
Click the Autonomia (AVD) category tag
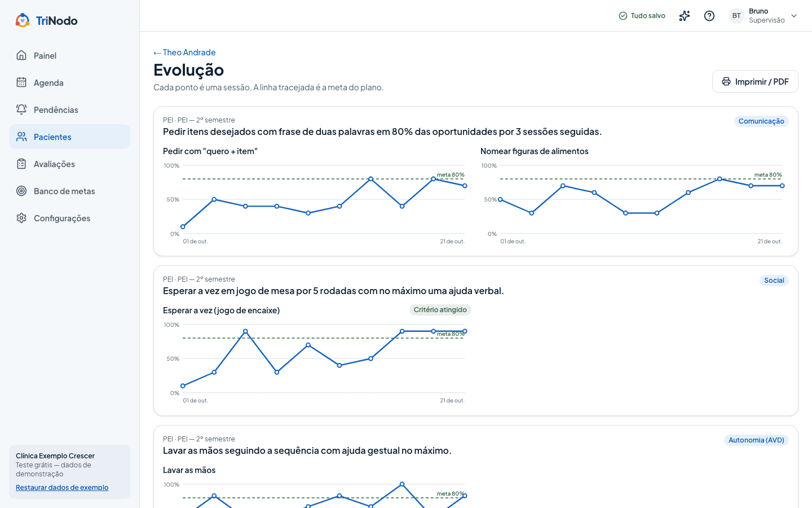(756, 440)
